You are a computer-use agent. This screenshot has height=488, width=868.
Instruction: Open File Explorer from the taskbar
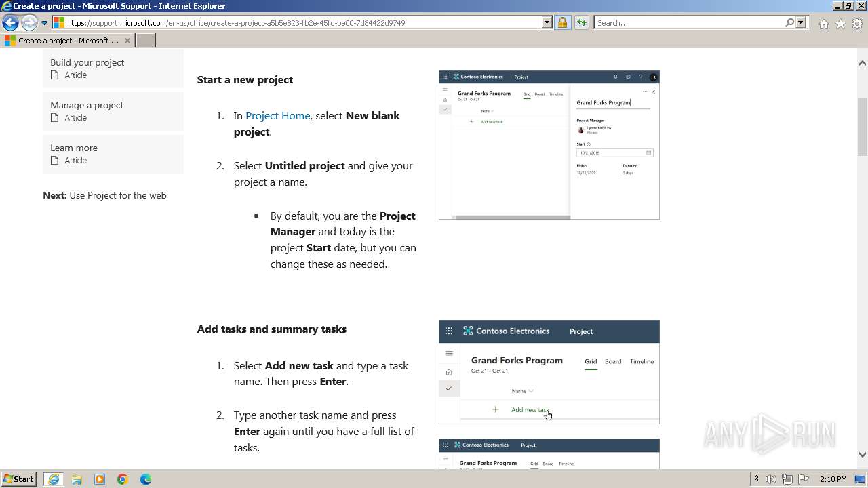coord(77,479)
